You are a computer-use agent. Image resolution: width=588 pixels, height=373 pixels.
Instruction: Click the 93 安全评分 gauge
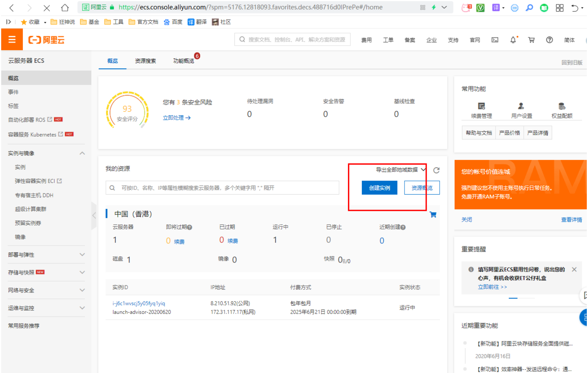[127, 111]
